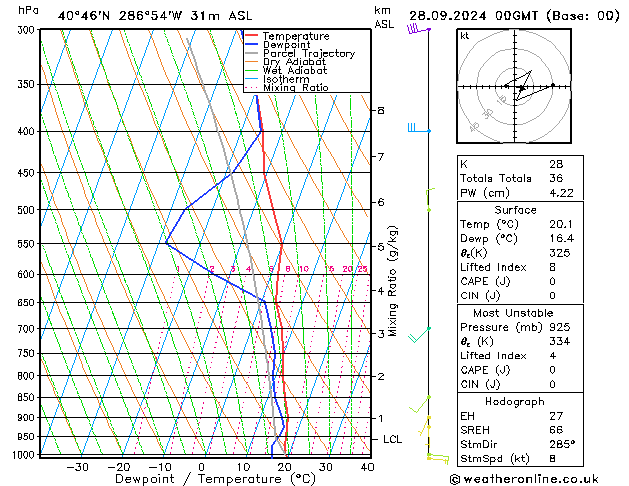The height and width of the screenshot is (486, 629).
Task: Click the surface theta-e value 325
Action: (560, 253)
